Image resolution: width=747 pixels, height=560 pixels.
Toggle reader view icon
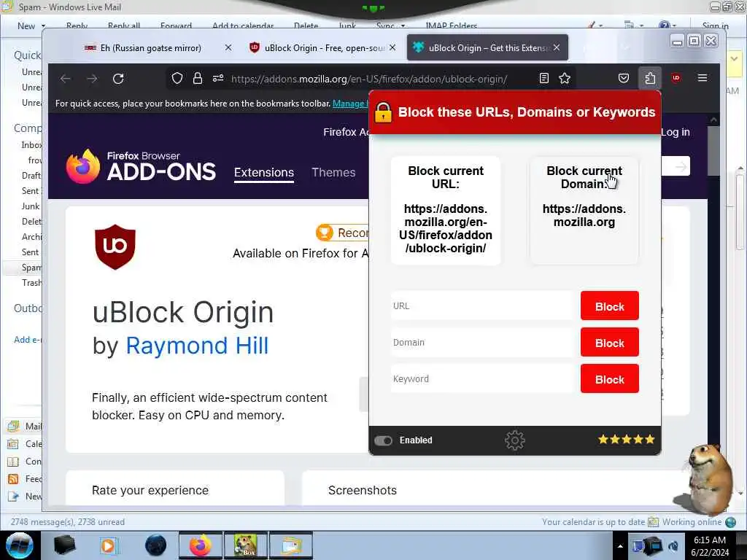point(544,78)
